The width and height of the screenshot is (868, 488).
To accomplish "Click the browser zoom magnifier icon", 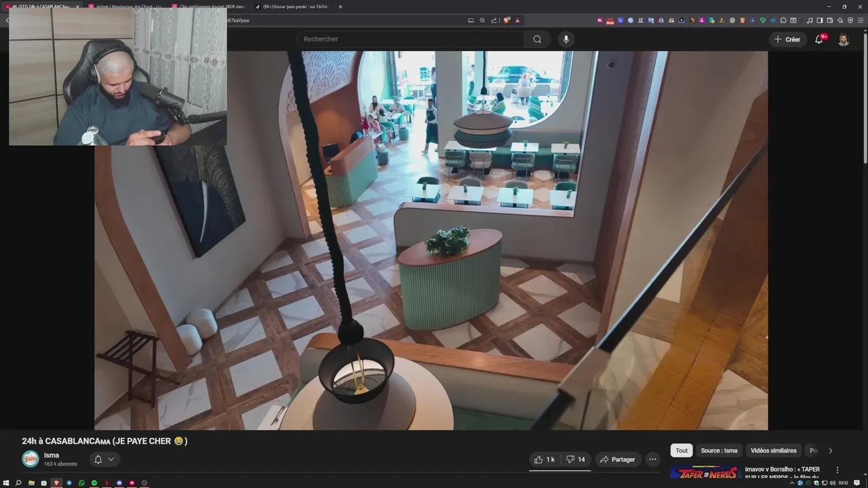I will tap(482, 20).
